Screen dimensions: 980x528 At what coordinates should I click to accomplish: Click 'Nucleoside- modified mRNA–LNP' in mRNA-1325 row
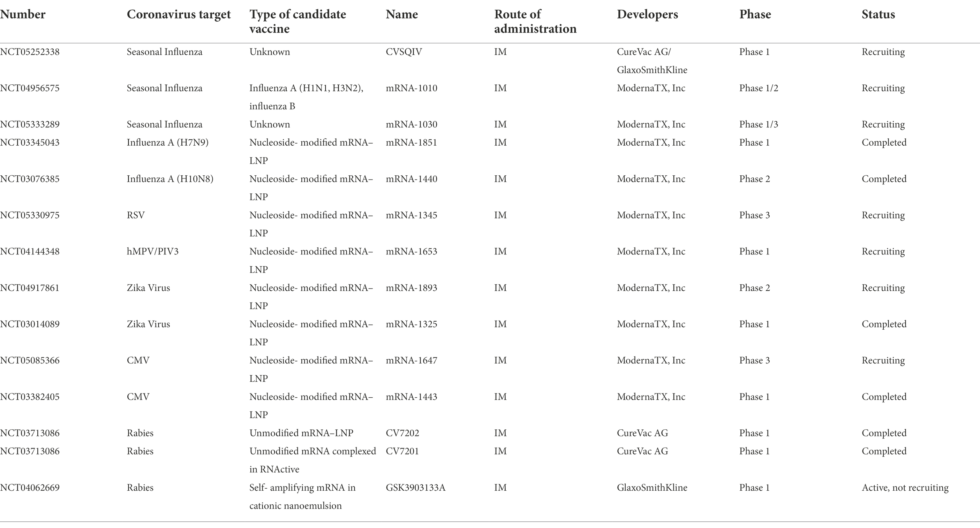coord(311,333)
